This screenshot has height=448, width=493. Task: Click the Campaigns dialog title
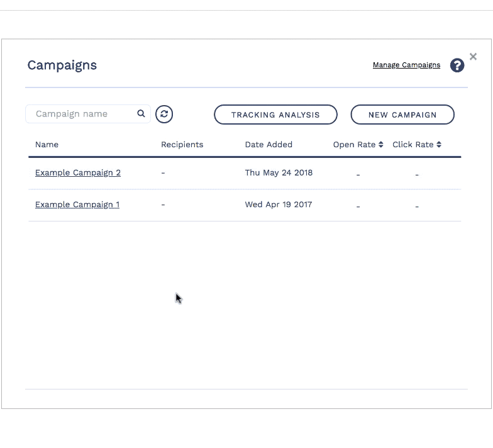[x=62, y=65]
